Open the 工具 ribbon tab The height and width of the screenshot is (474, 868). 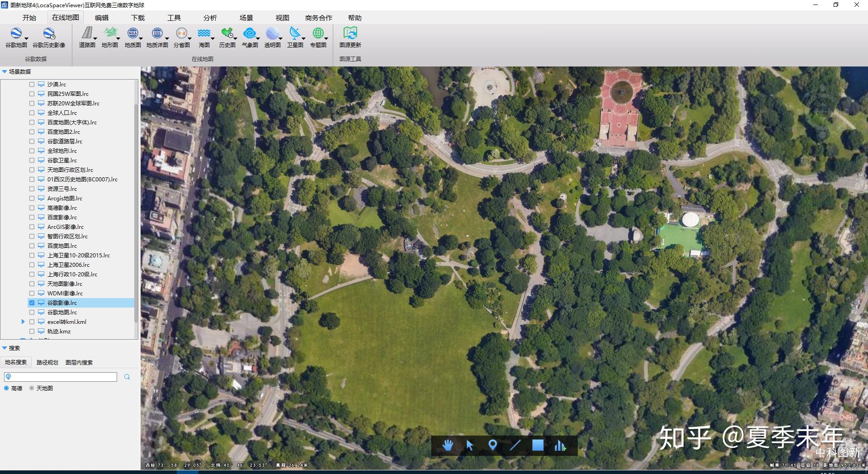tap(174, 18)
